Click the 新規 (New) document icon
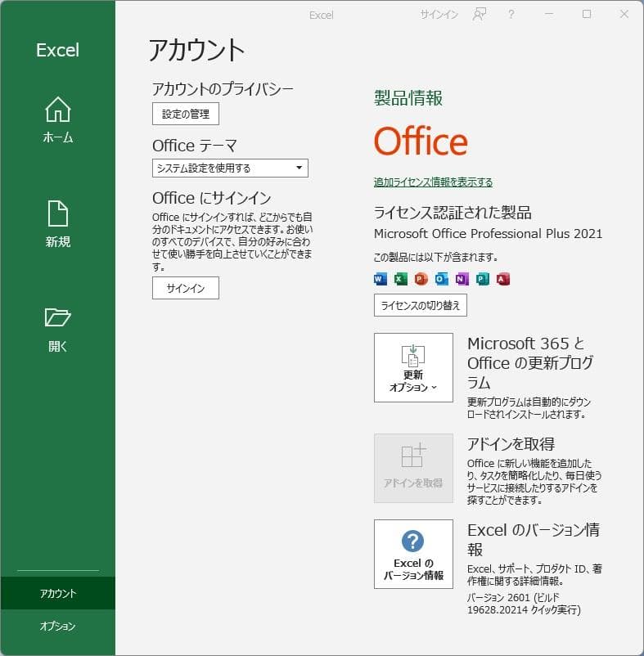 click(x=58, y=213)
